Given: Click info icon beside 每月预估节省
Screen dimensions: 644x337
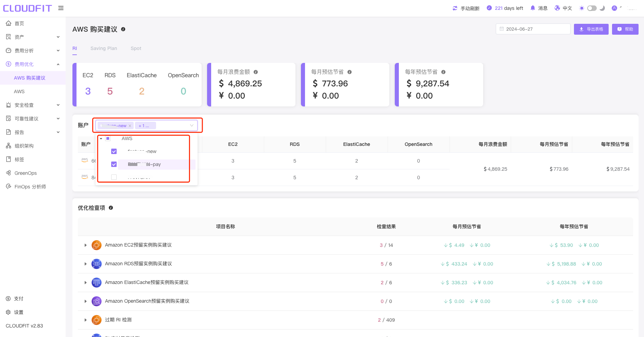Looking at the screenshot, I should pyautogui.click(x=350, y=72).
